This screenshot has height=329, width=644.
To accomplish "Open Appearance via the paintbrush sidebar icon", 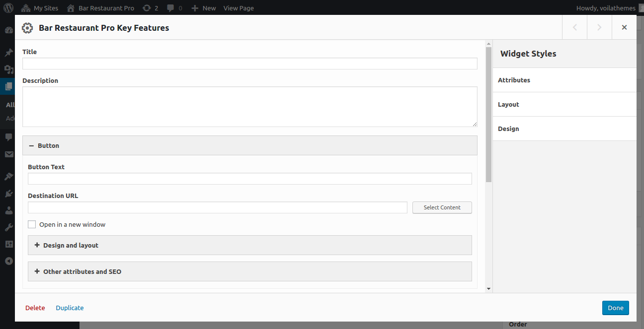I will point(8,176).
